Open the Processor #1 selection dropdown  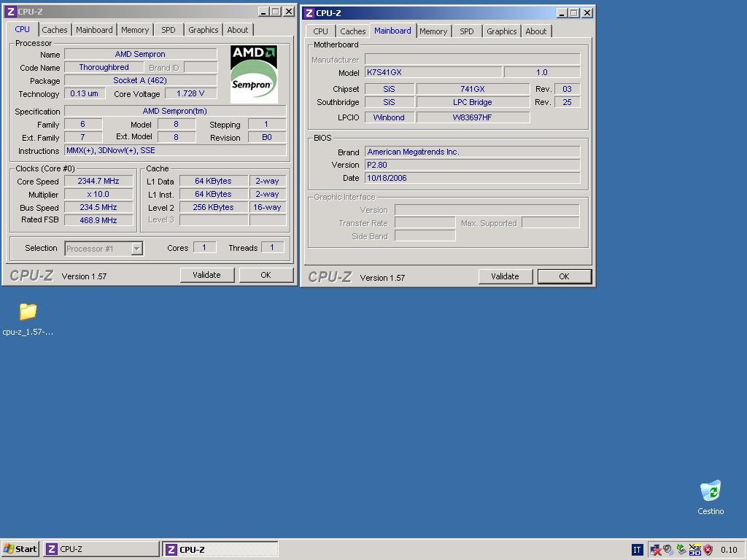coord(104,248)
